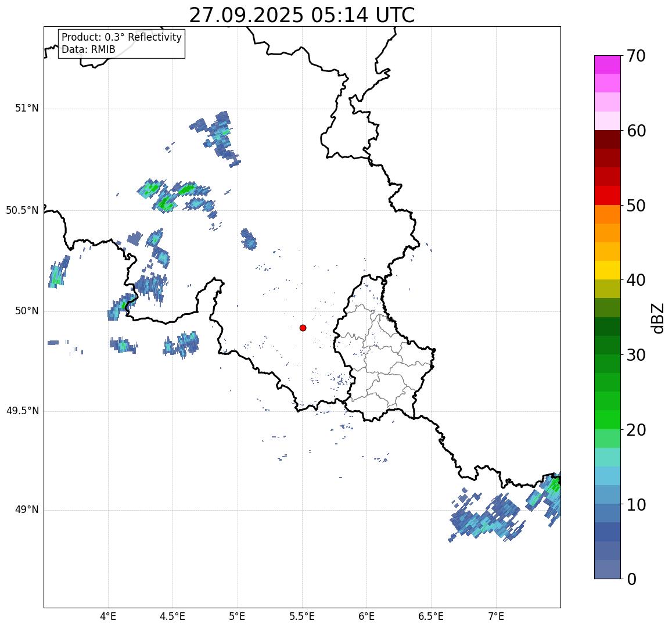Click the longitude label "5.5°E"

[x=302, y=616]
